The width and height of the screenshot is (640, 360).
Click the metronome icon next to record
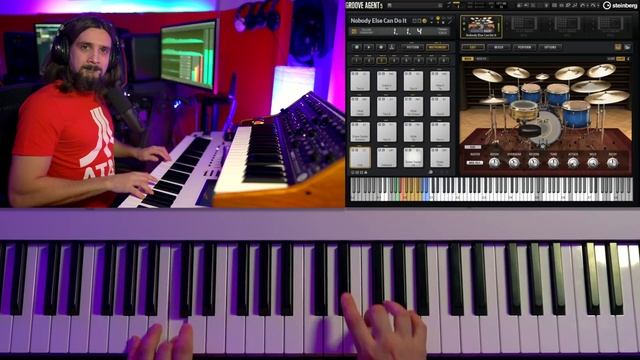(392, 47)
